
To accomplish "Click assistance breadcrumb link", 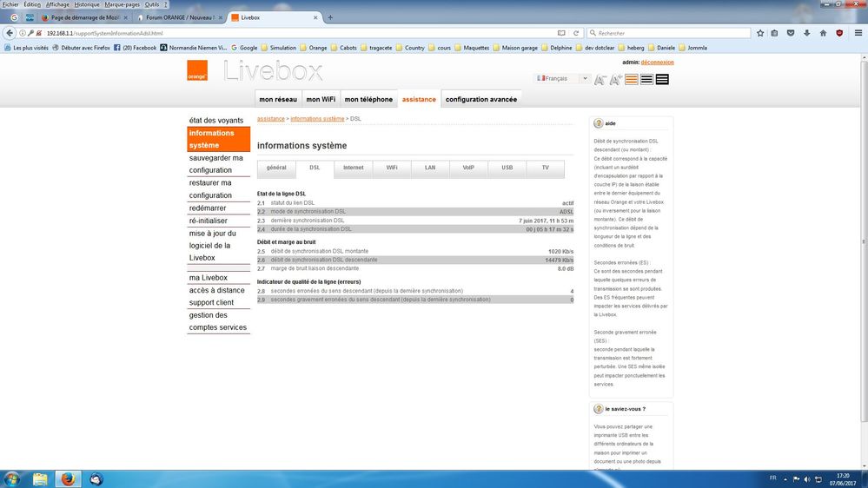I will click(271, 119).
